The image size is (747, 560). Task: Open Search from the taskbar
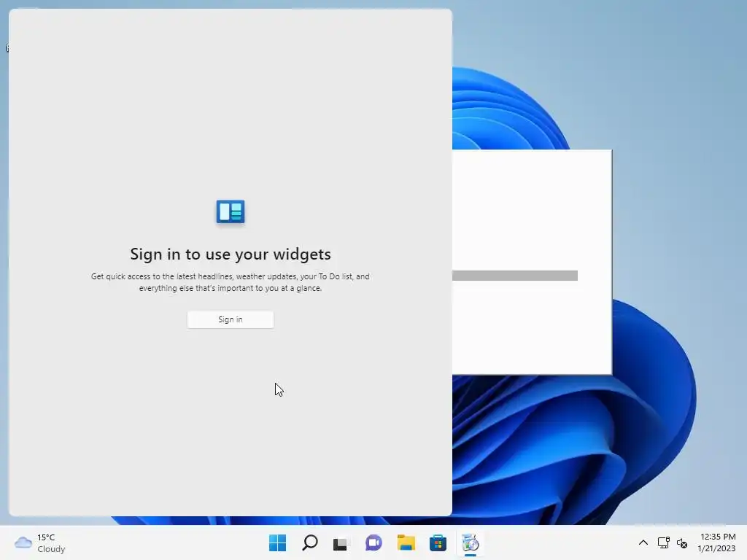tap(309, 542)
